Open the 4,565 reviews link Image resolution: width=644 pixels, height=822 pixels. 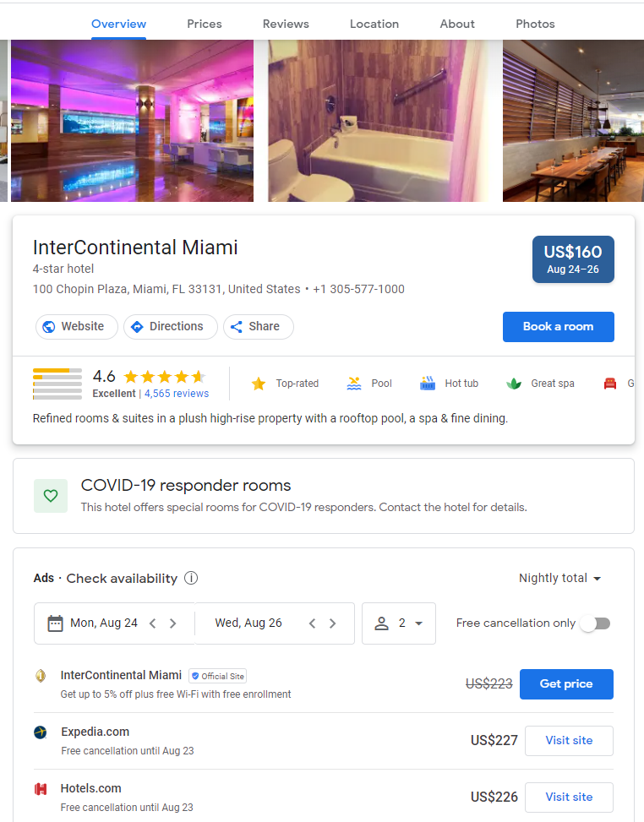pos(176,393)
